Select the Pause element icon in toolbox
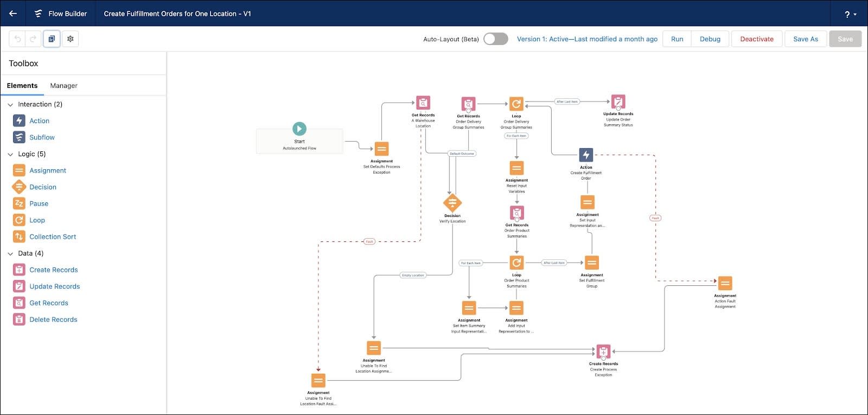The height and width of the screenshot is (415, 868). (x=19, y=203)
